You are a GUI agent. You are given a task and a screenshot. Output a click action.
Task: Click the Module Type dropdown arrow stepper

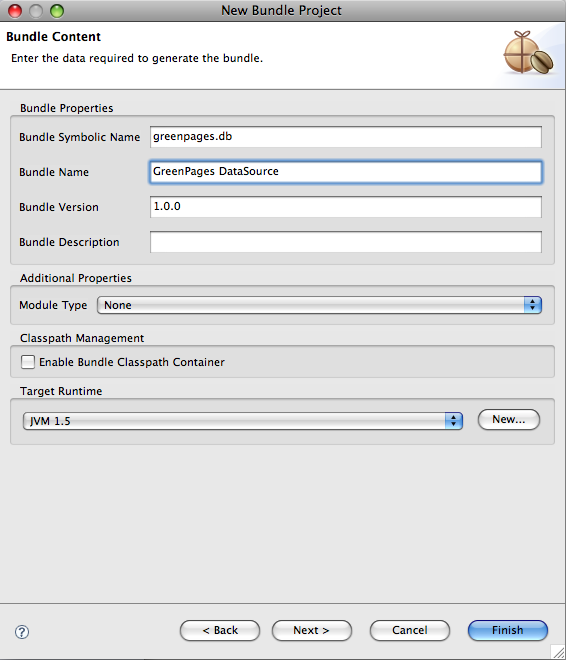[x=533, y=305]
